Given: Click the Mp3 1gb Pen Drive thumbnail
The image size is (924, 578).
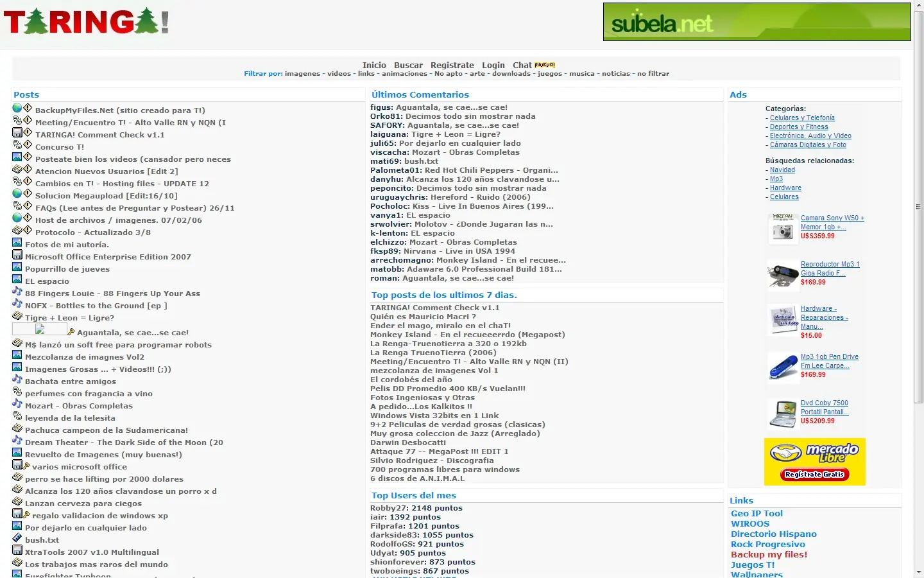Looking at the screenshot, I should point(783,367).
